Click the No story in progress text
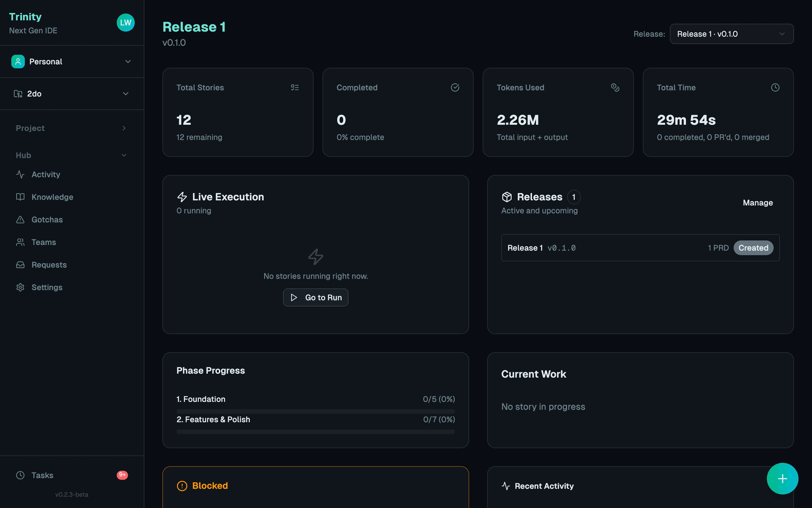Screen dimensions: 812x508 543,406
